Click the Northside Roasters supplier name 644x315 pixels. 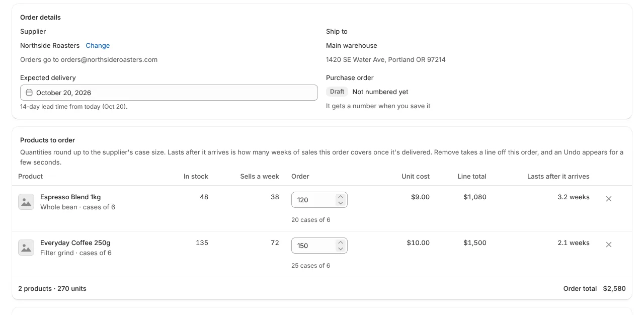50,45
